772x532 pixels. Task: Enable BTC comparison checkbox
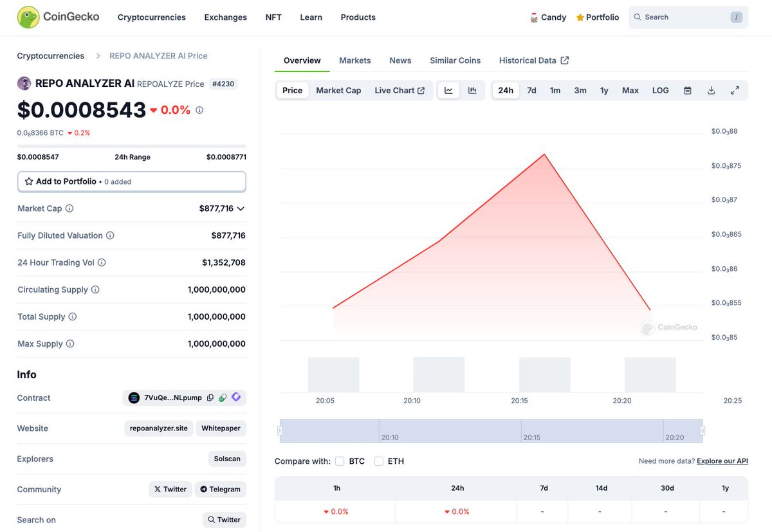coord(340,461)
